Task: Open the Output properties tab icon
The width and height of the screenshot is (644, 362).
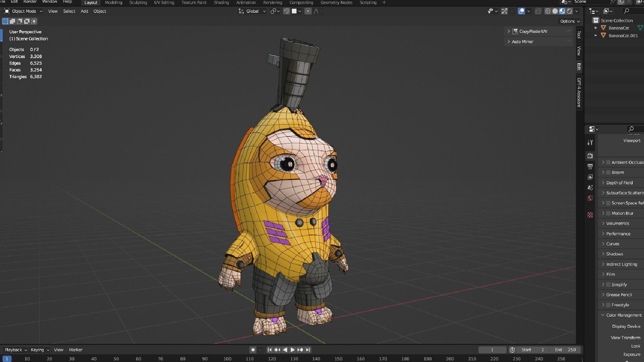Action: click(590, 166)
